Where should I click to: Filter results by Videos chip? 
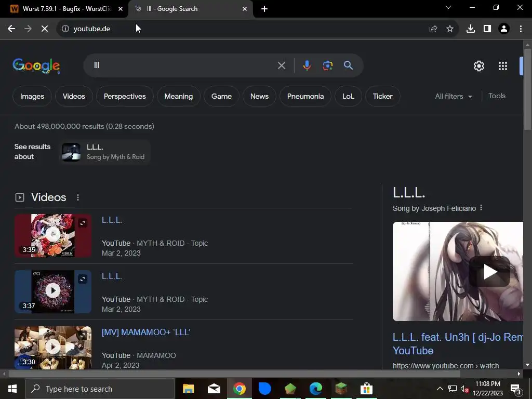point(74,96)
